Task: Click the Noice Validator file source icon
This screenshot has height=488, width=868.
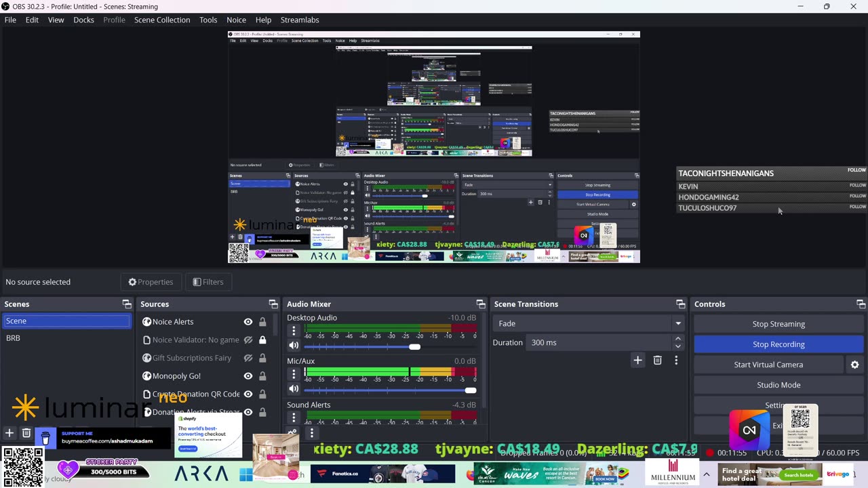Action: click(146, 340)
